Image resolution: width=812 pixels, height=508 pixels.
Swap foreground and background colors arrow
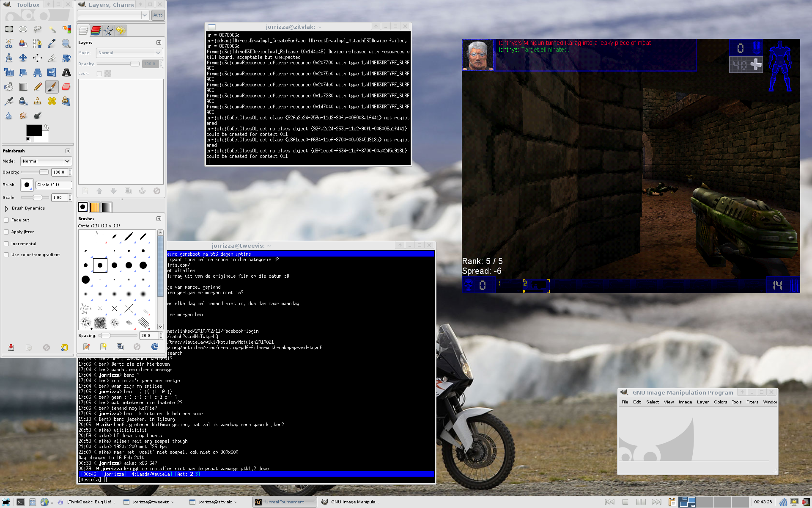[47, 127]
